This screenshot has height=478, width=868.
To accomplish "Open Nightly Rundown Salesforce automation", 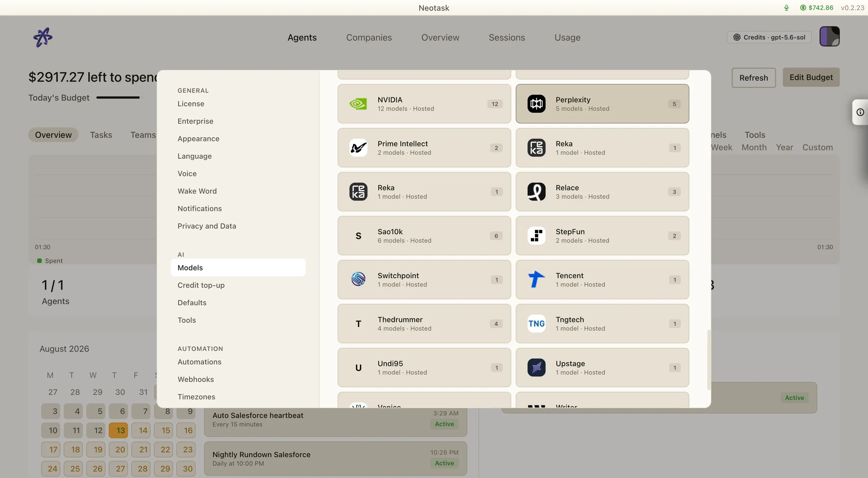I will click(335, 458).
